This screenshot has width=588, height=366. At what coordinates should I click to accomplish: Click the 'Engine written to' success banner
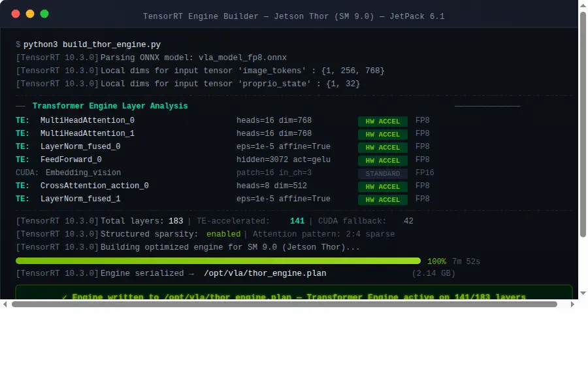pos(294,293)
